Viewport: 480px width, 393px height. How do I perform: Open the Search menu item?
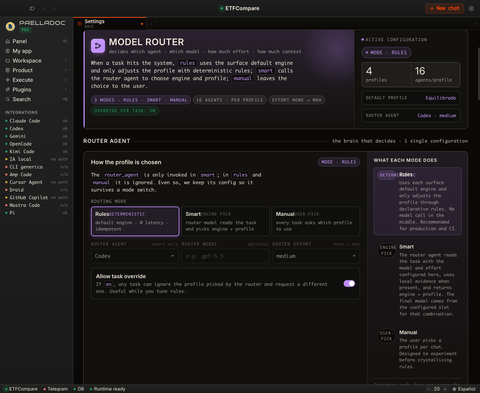pos(36,99)
